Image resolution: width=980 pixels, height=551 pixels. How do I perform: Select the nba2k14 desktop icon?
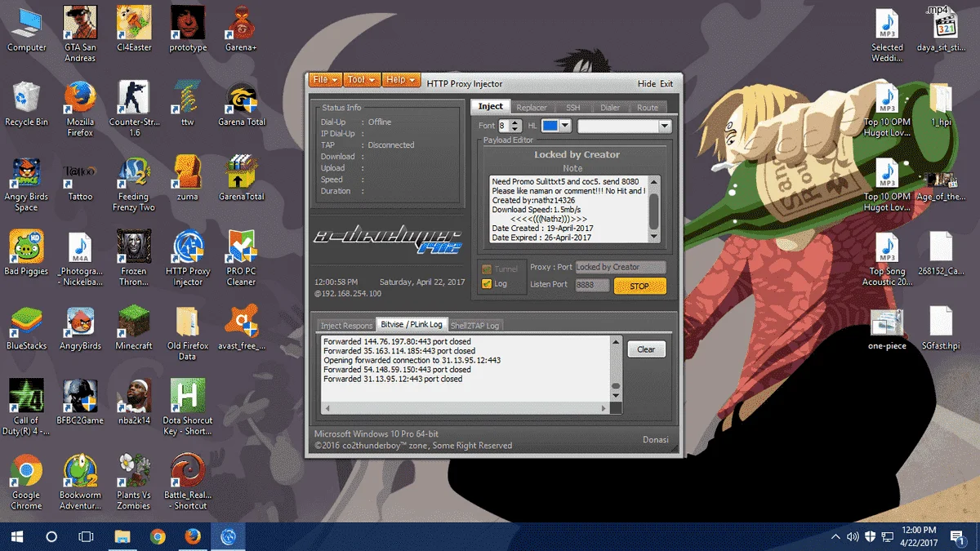pos(134,402)
